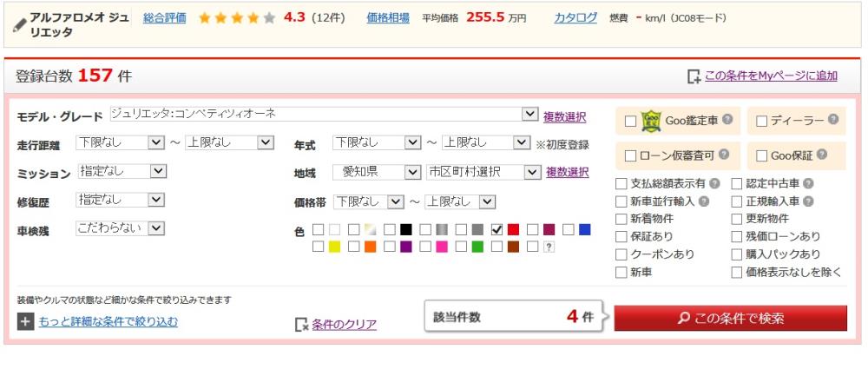Open the 車検残 dropdown
868x389 pixels.
pyautogui.click(x=120, y=227)
